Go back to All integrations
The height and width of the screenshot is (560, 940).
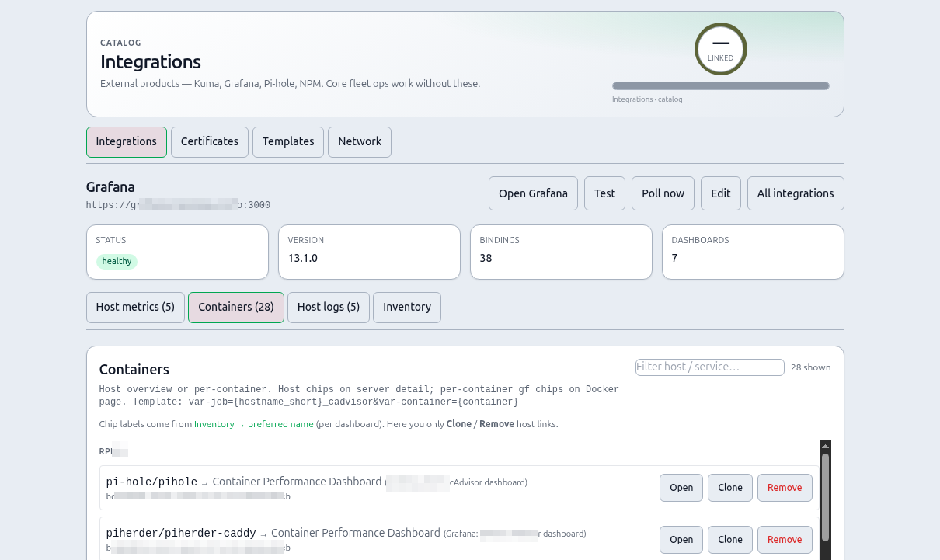(x=796, y=193)
